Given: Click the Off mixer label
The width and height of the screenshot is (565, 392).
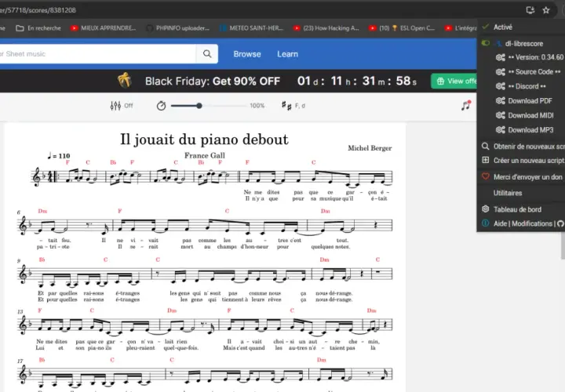Looking at the screenshot, I should coord(129,106).
